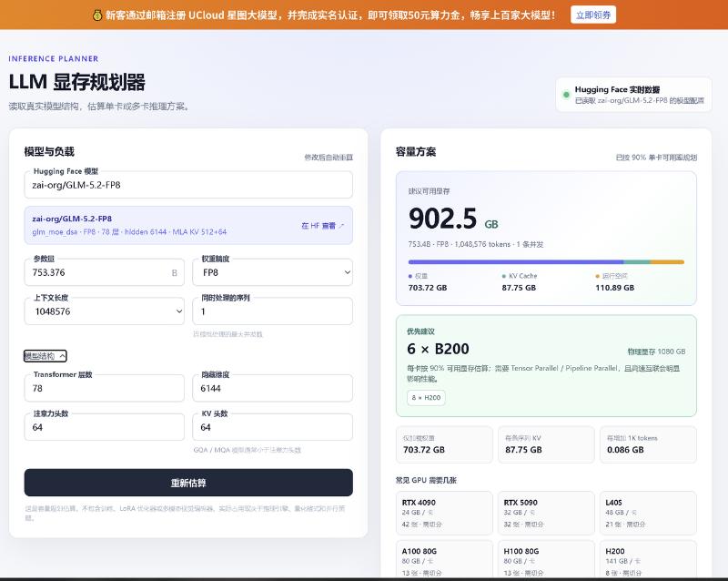
Task: Click the orange runtime segment of the memory bar
Action: (667, 262)
